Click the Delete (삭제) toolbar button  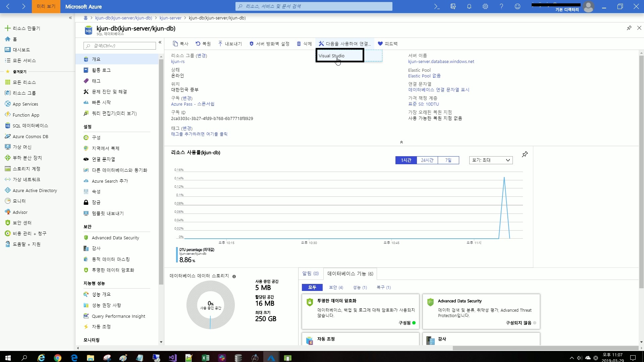[304, 44]
